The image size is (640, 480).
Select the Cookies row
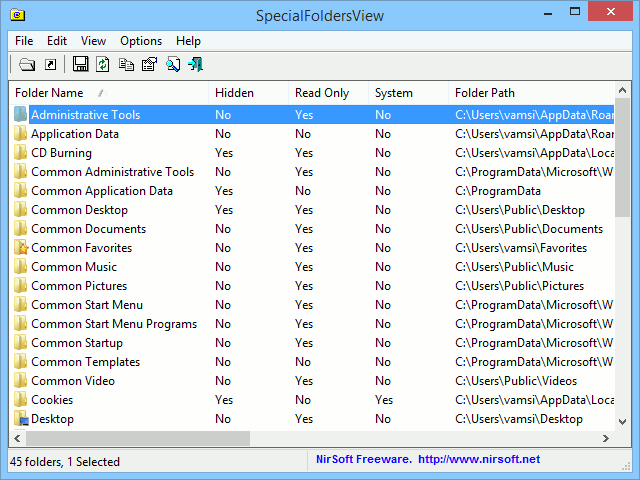(x=312, y=400)
